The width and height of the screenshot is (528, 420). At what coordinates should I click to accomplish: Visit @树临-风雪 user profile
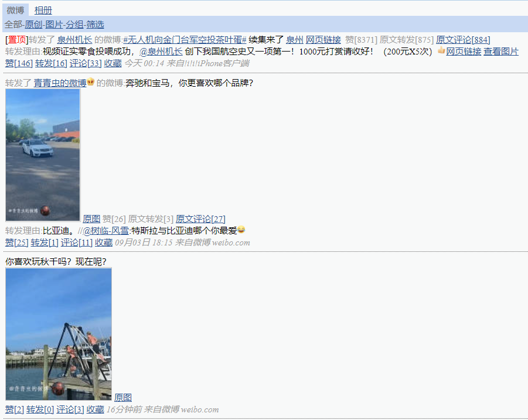pos(105,231)
